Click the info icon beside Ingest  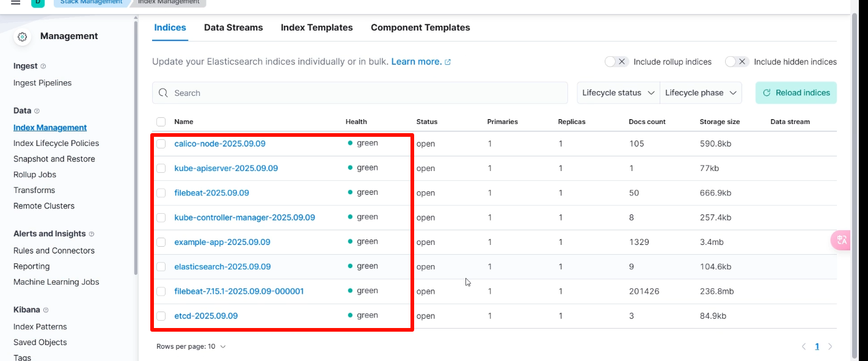[x=43, y=66]
